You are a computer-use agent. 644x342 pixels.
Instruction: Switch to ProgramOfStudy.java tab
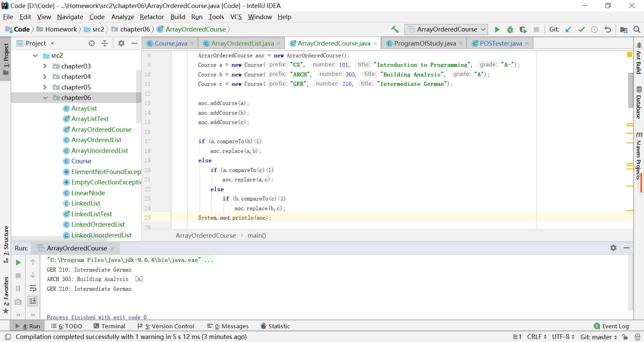[x=425, y=43]
